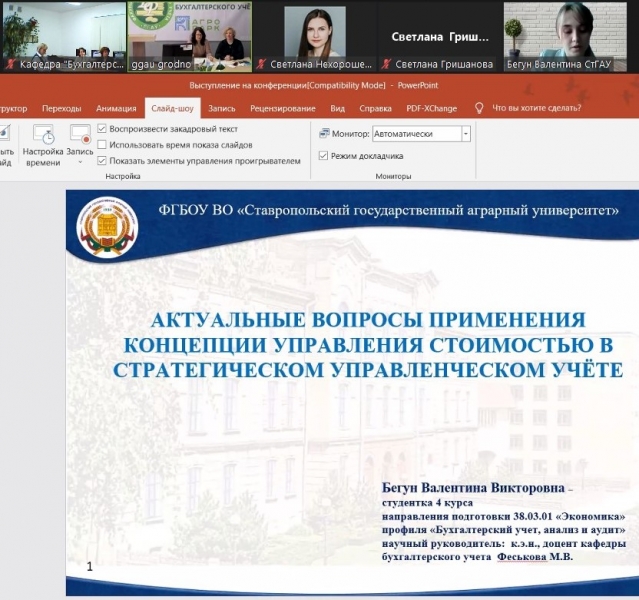639x600 pixels.
Task: Click the Record slide show icon
Action: point(80,135)
